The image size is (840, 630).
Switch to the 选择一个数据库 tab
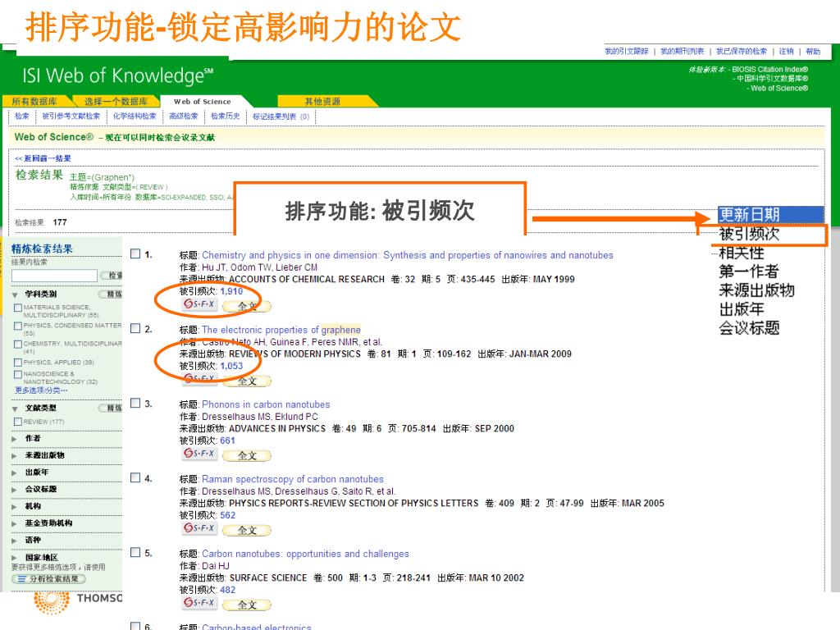[116, 101]
